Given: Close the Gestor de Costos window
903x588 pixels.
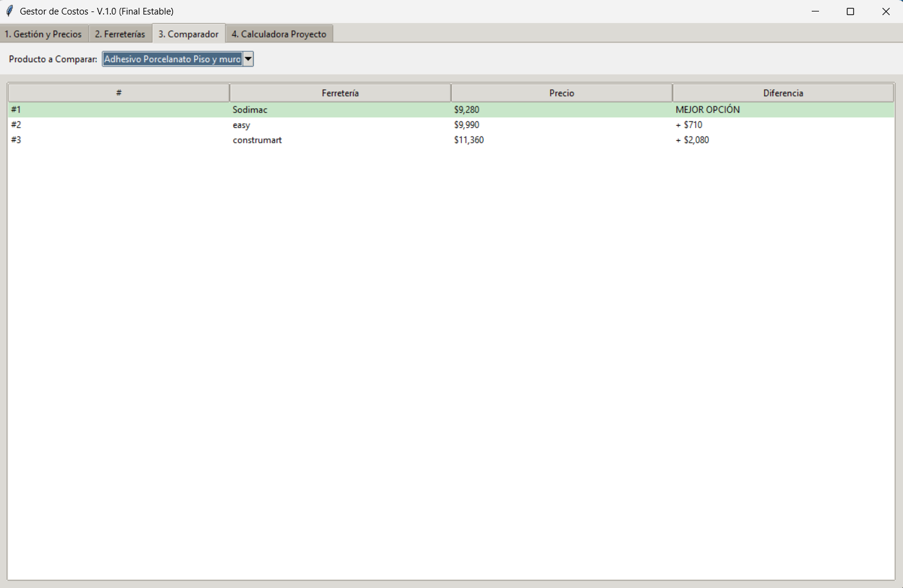Looking at the screenshot, I should click(885, 11).
